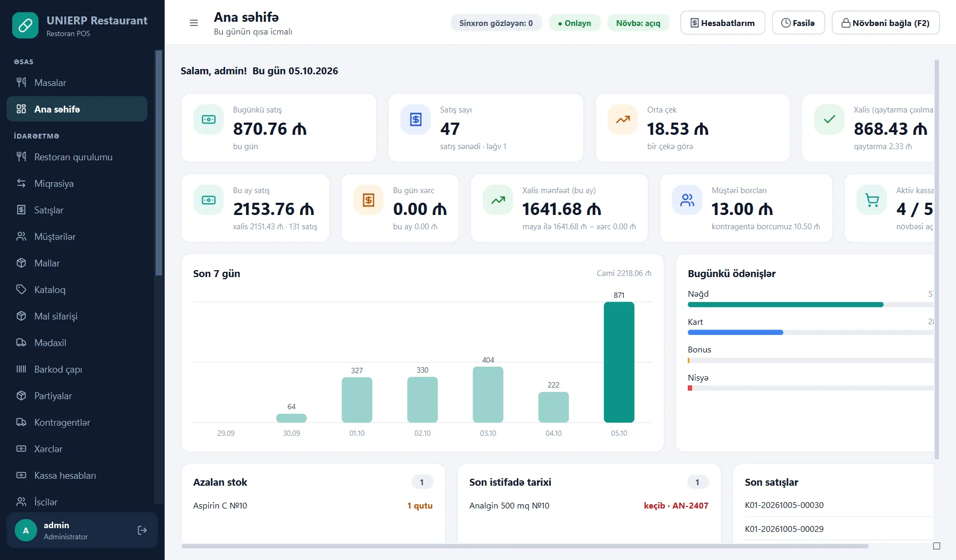This screenshot has width=956, height=560.
Task: Click the Aktiv kassa cart icon
Action: (x=872, y=200)
